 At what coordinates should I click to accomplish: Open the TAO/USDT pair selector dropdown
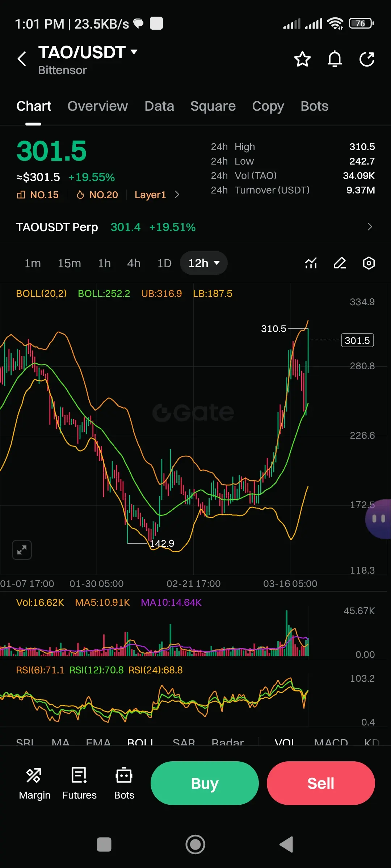[88, 52]
